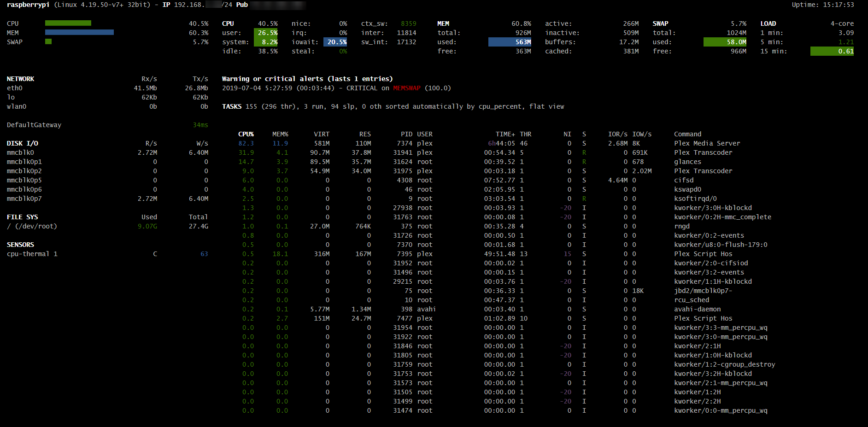Click the NETWORK section header

20,79
